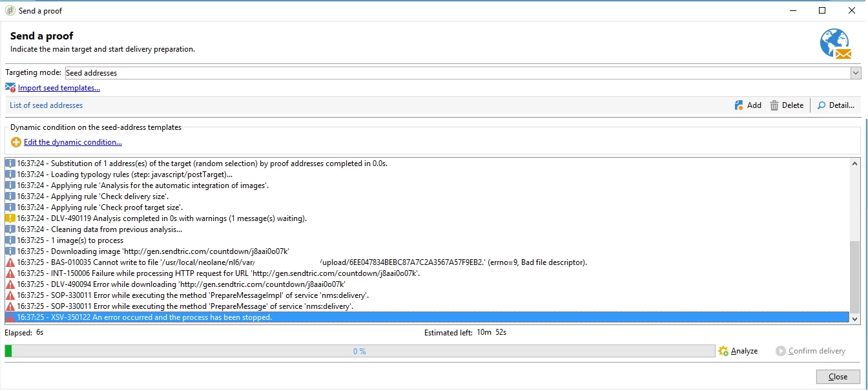This screenshot has width=868, height=391.
Task: Click error icon on DLV-490094 line
Action: pos(10,284)
